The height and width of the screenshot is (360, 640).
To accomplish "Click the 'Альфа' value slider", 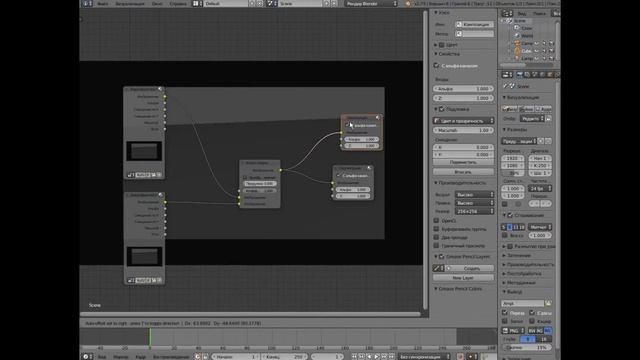I will pyautogui.click(x=463, y=89).
